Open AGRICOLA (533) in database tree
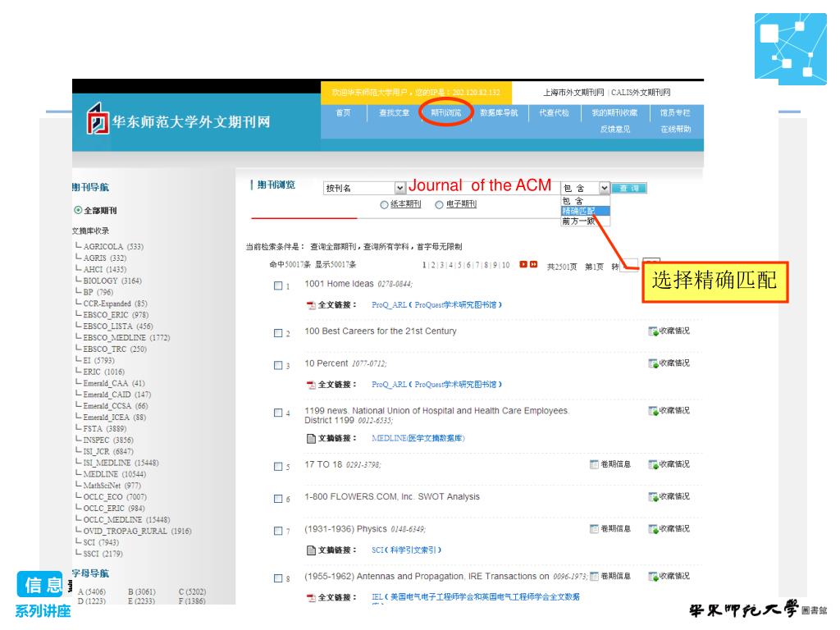Image resolution: width=840 pixels, height=630 pixels. coord(113,246)
